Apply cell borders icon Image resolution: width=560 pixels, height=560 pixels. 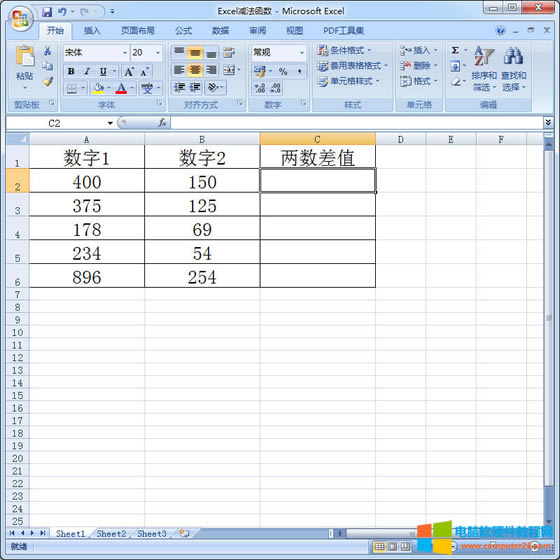[72, 88]
